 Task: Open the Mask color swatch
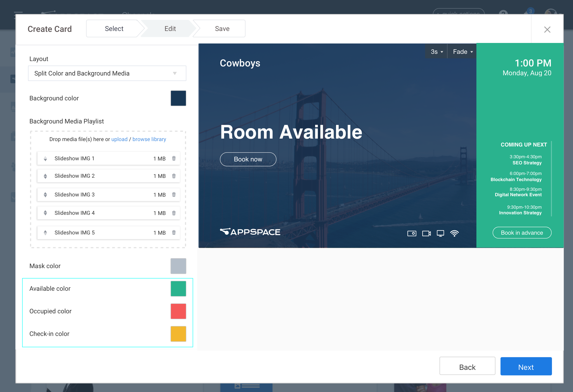coord(178,266)
